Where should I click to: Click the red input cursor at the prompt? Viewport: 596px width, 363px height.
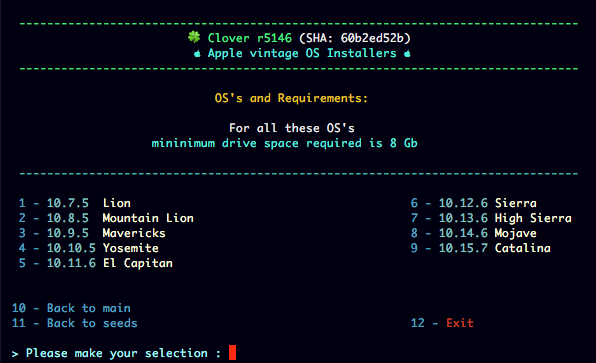(232, 352)
